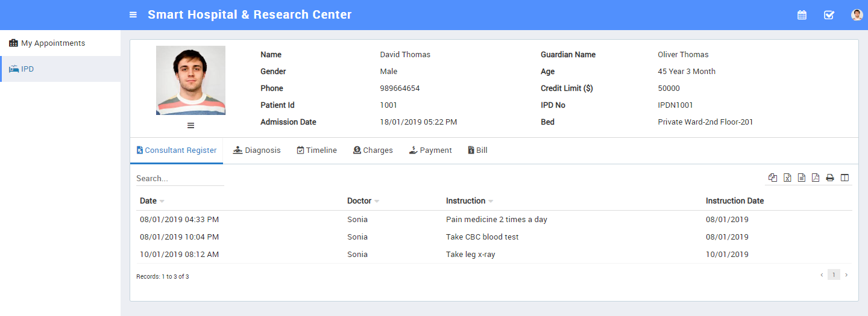868x316 pixels.
Task: Sort by Instruction column arrow
Action: (491, 202)
